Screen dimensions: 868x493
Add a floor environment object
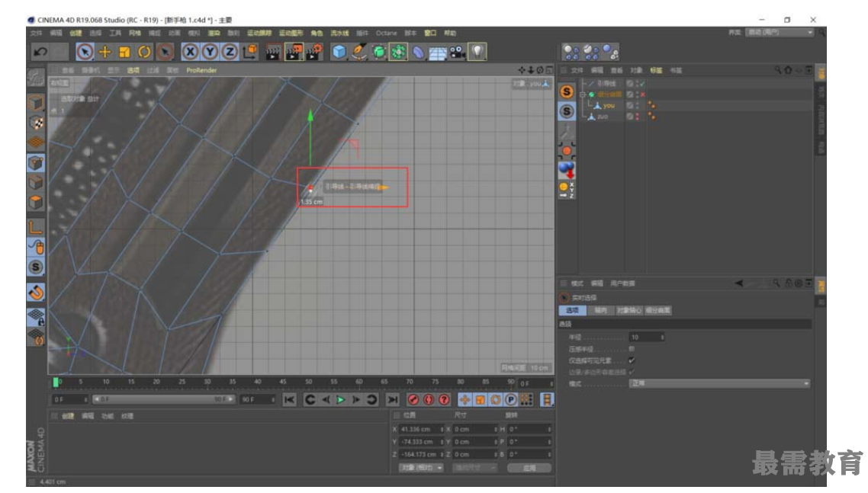pos(438,52)
